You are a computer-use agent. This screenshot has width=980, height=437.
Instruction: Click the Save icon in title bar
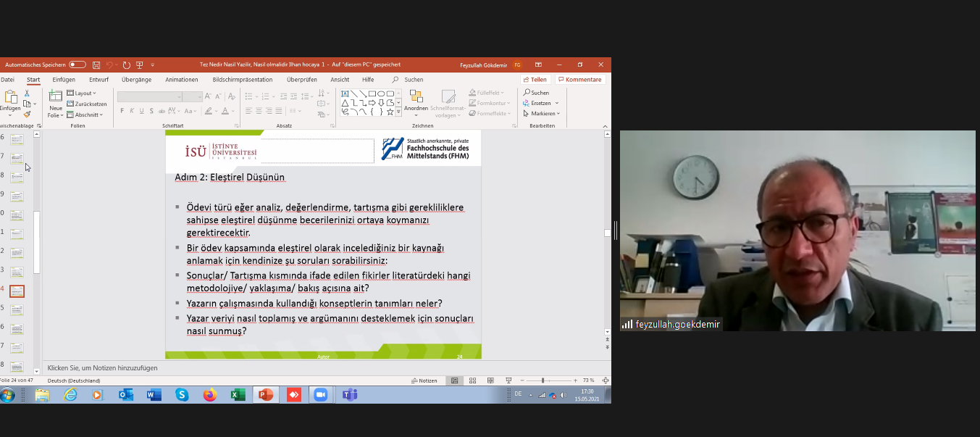point(96,64)
